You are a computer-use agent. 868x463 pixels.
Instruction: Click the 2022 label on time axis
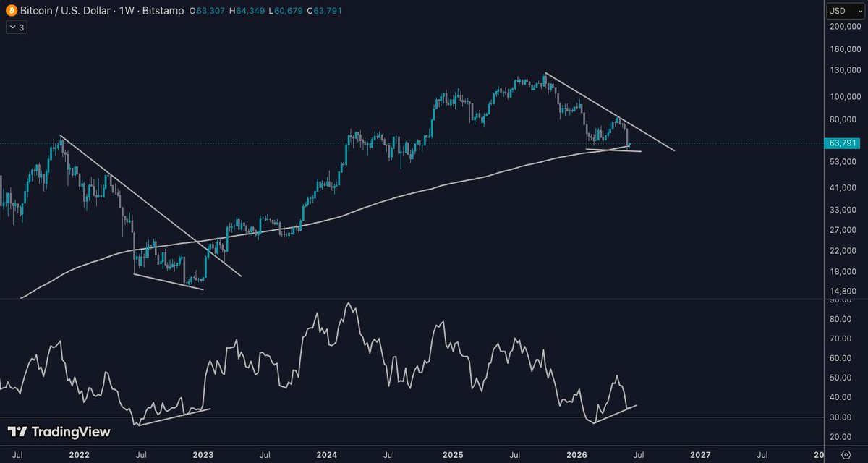coord(79,455)
